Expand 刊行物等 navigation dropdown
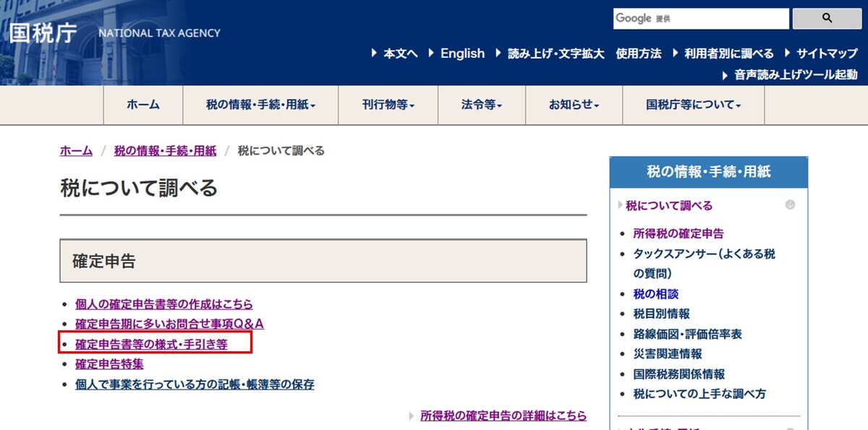 pyautogui.click(x=388, y=105)
